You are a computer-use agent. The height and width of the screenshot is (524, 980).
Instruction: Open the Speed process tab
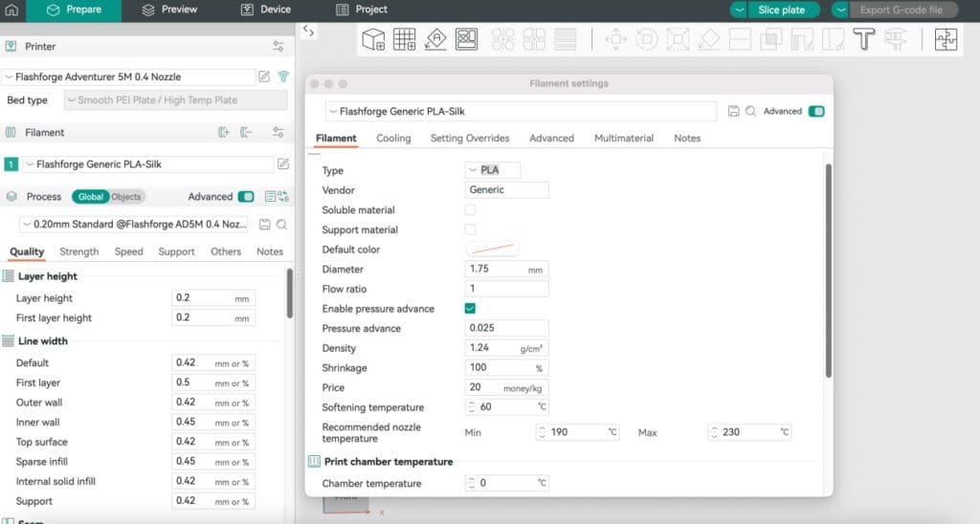coord(129,251)
